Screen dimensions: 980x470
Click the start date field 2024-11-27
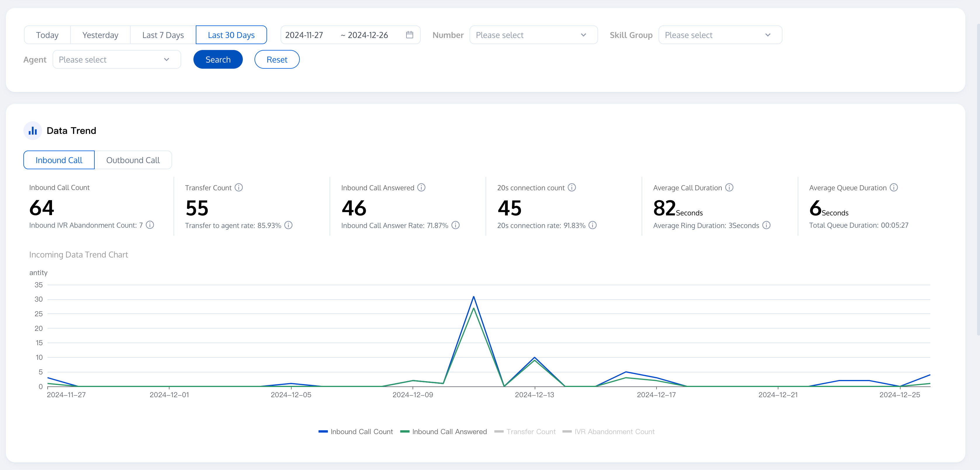click(304, 35)
